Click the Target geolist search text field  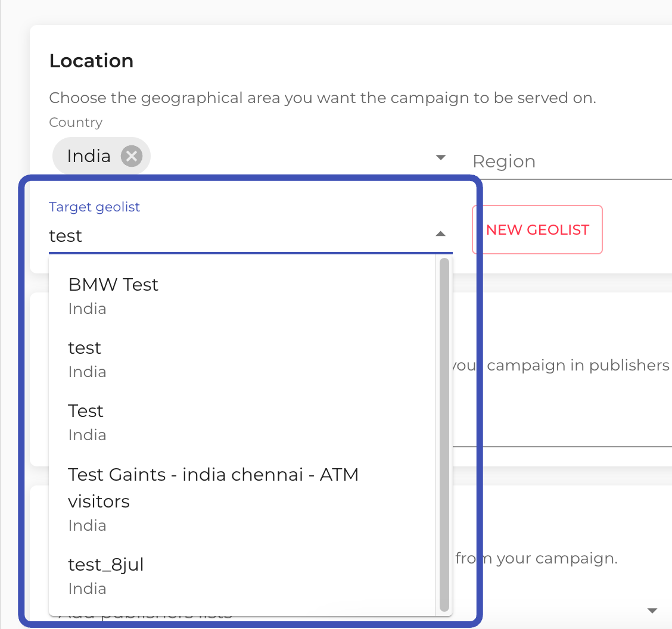pyautogui.click(x=238, y=236)
